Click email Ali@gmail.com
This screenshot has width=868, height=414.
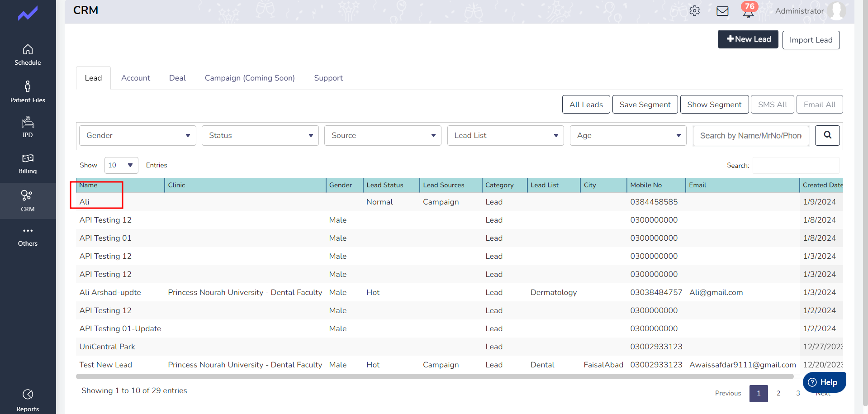716,292
